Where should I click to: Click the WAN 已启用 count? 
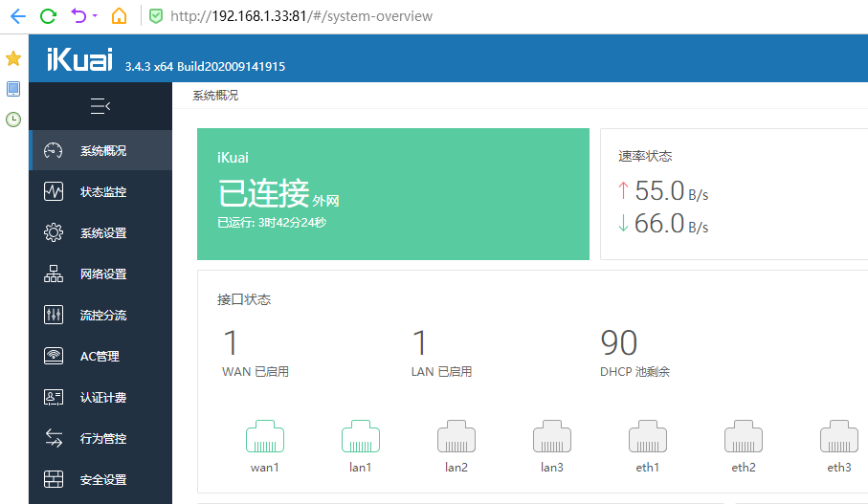click(x=256, y=353)
